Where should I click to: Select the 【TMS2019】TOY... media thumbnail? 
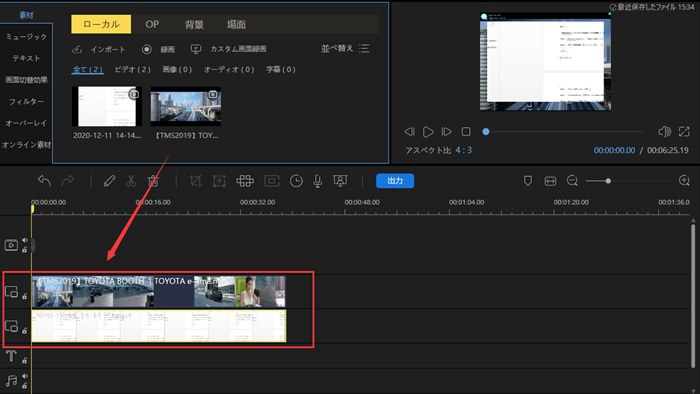tap(186, 107)
